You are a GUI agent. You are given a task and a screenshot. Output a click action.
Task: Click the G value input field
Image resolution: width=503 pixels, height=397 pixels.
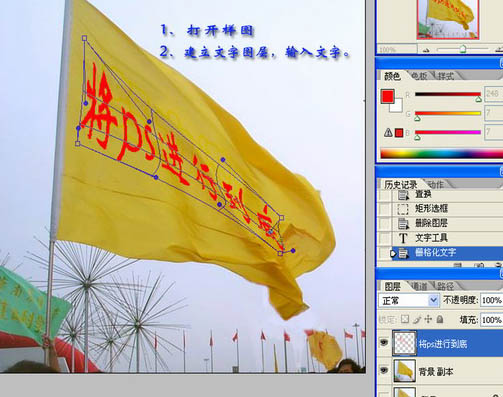click(x=493, y=113)
